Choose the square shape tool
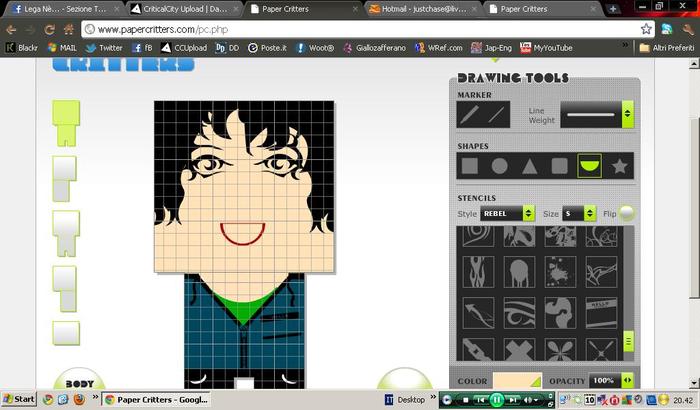Screen dimensions: 700x410 pyautogui.click(x=470, y=166)
